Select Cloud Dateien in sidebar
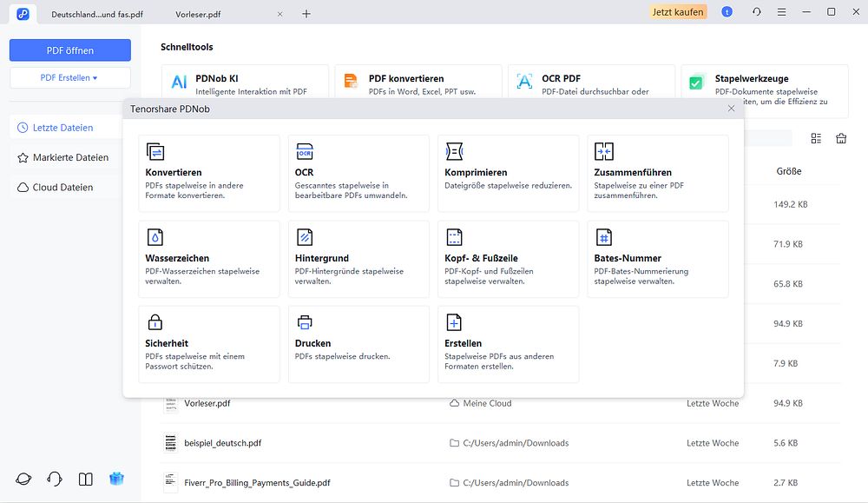Screen dimensions: 868x503 click(67, 188)
